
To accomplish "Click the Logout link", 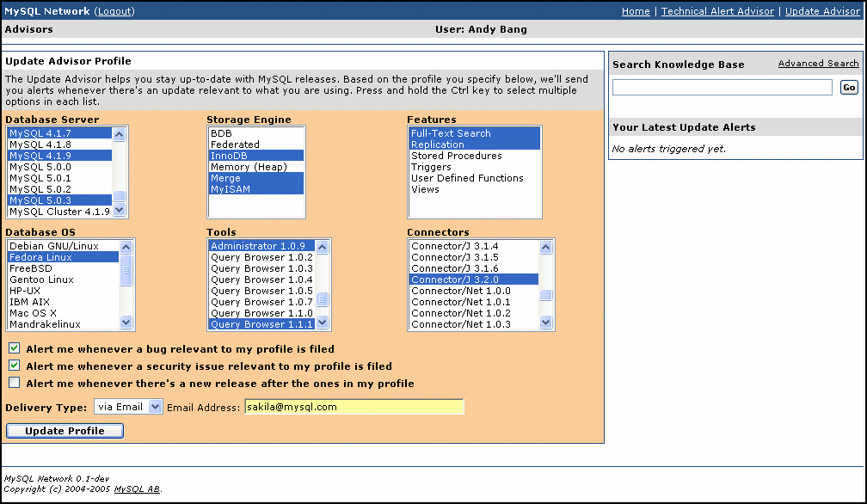I will click(115, 11).
